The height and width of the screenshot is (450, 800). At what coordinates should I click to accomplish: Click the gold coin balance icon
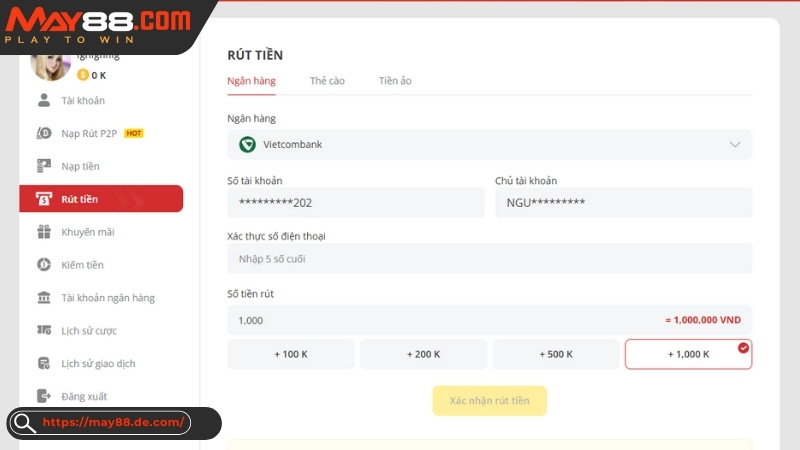(83, 75)
